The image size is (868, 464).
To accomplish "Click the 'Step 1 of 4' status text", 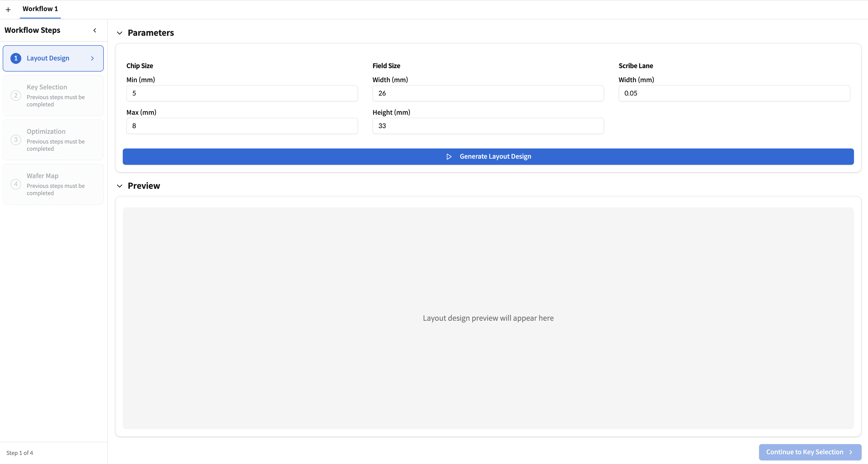I will click(x=19, y=453).
